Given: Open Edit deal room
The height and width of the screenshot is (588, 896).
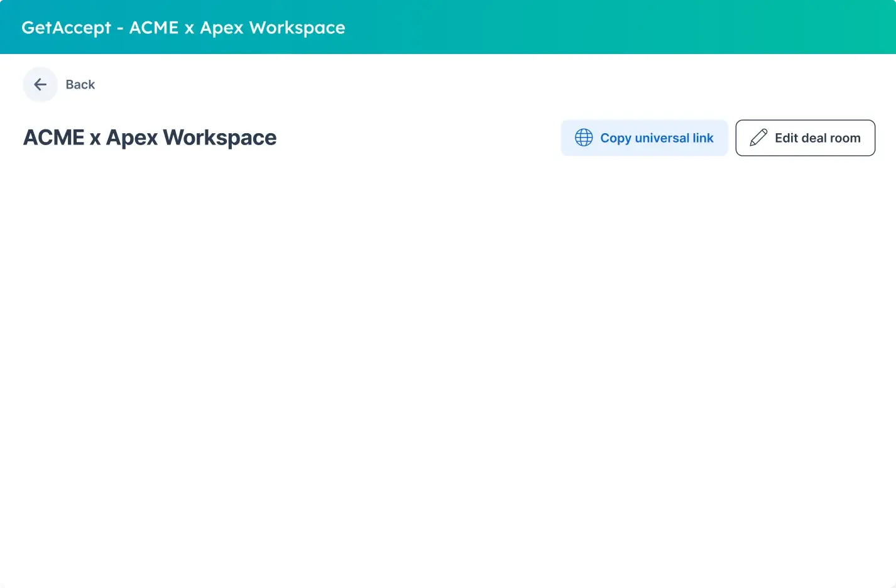Looking at the screenshot, I should [805, 138].
